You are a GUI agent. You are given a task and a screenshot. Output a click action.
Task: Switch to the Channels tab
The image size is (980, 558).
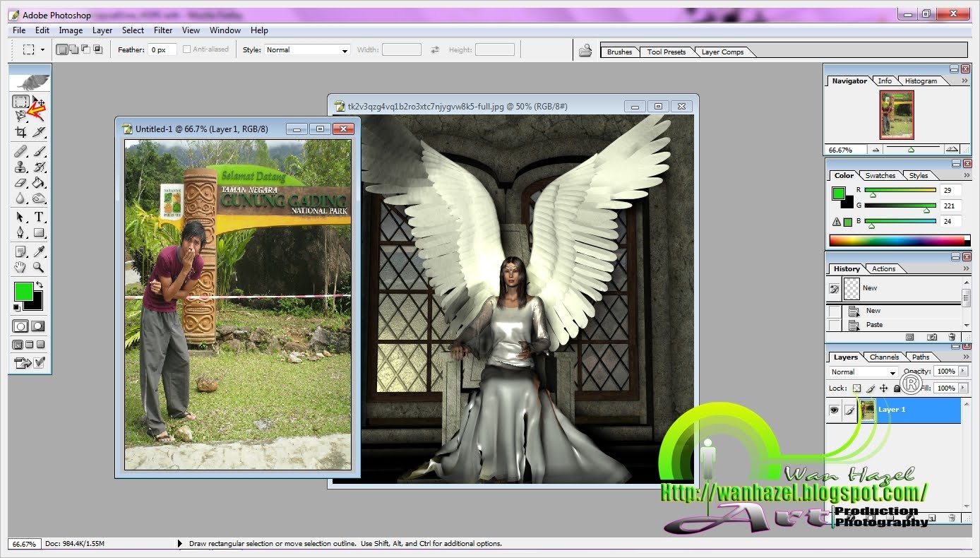[x=884, y=357]
